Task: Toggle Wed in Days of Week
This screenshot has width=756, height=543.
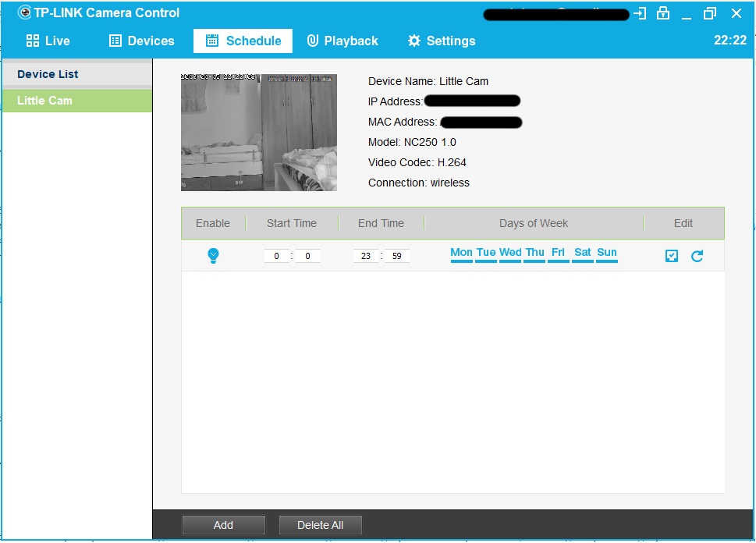Action: (510, 254)
